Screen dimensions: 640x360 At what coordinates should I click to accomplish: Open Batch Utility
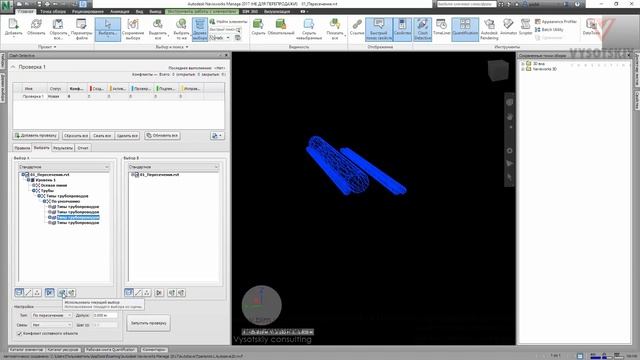tap(549, 29)
